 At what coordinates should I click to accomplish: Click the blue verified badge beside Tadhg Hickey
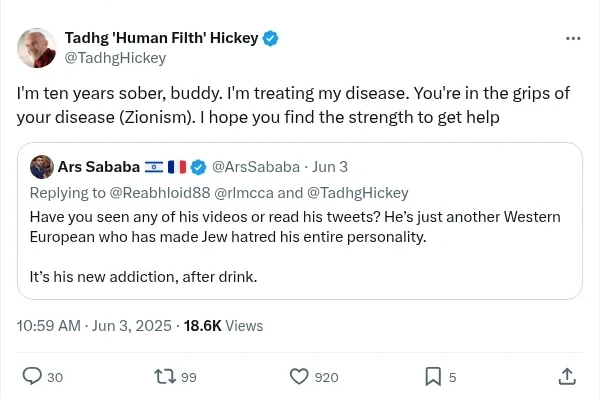(x=270, y=38)
